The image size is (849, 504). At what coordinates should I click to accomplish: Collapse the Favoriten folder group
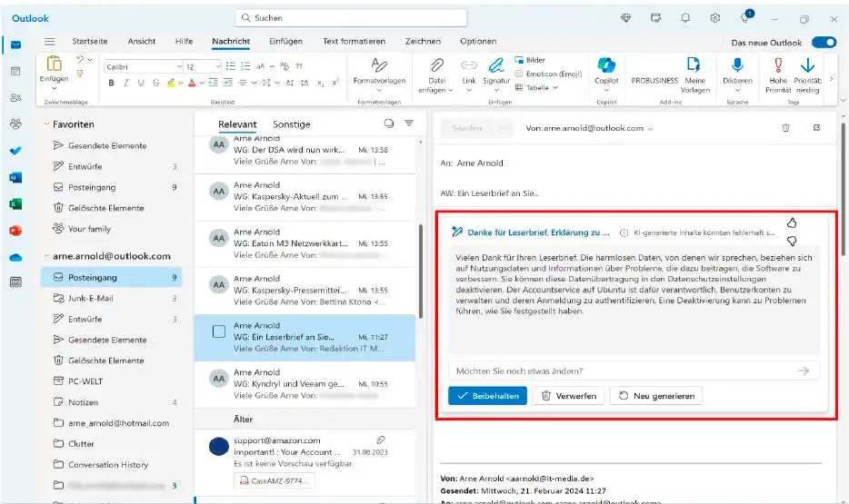click(47, 124)
